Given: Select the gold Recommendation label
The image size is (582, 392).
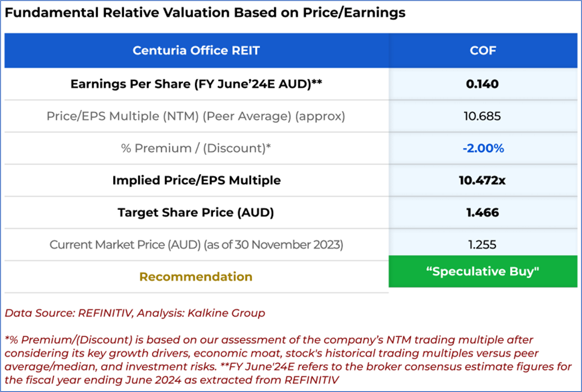Looking at the screenshot, I should point(196,277).
